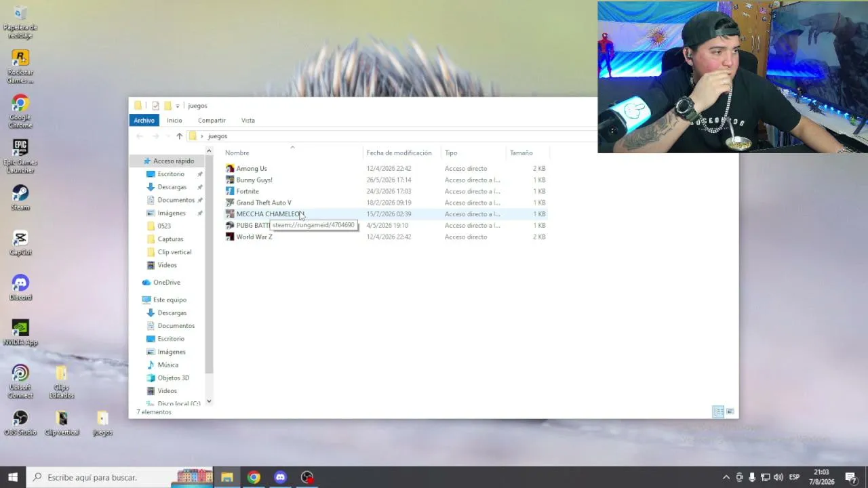Open the Archivo menu tab
The image size is (868, 488).
[144, 120]
